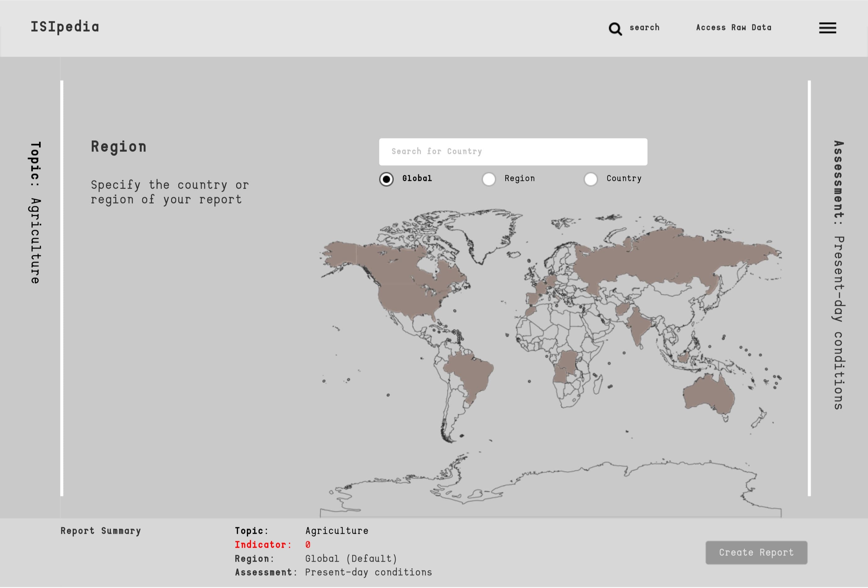
Task: Click the magnifying glass search icon
Action: (x=615, y=29)
